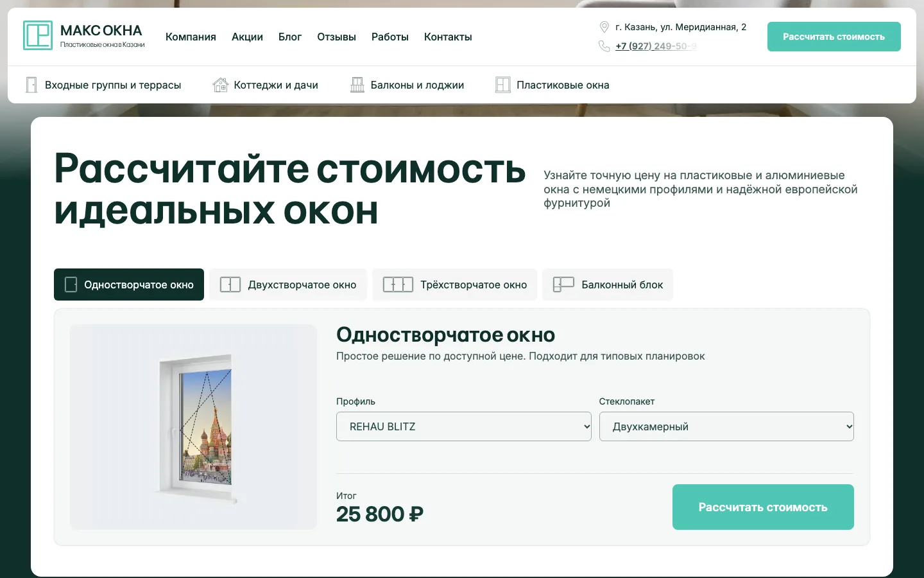Click the door icon for Входные группы и террасы

tap(31, 85)
